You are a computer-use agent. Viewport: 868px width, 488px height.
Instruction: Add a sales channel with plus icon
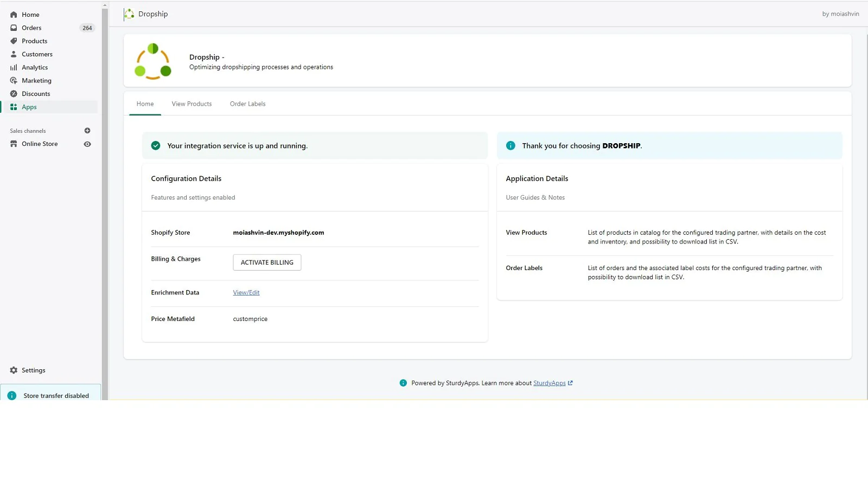[x=87, y=131]
